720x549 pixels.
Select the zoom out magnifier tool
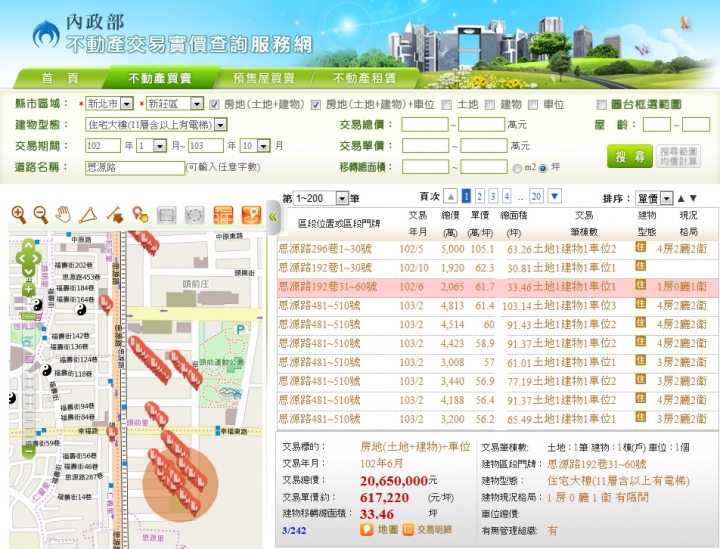click(41, 214)
